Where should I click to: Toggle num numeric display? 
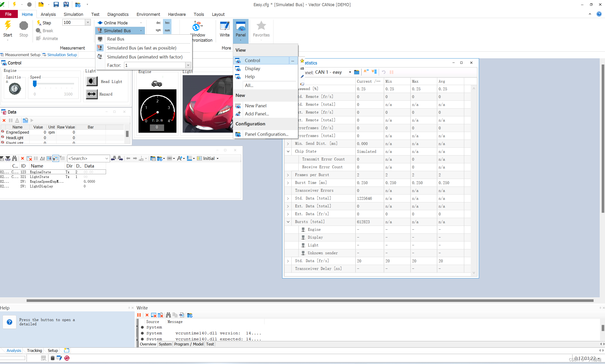point(167,30)
